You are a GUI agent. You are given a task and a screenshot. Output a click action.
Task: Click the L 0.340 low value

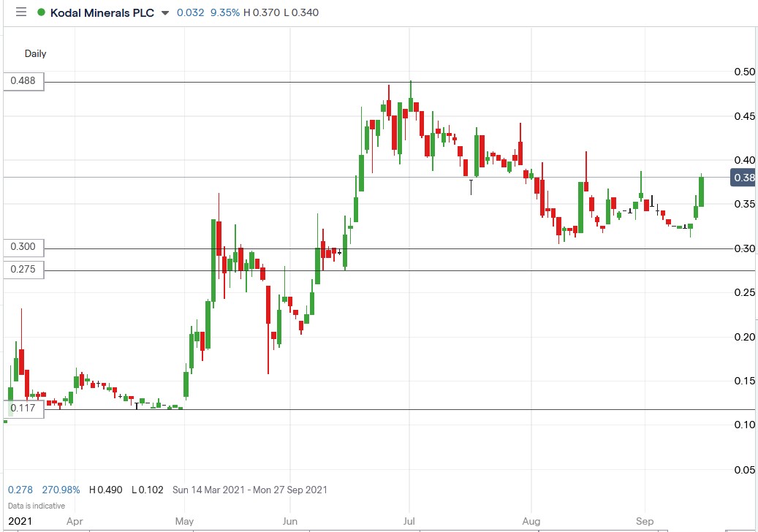[x=301, y=12]
